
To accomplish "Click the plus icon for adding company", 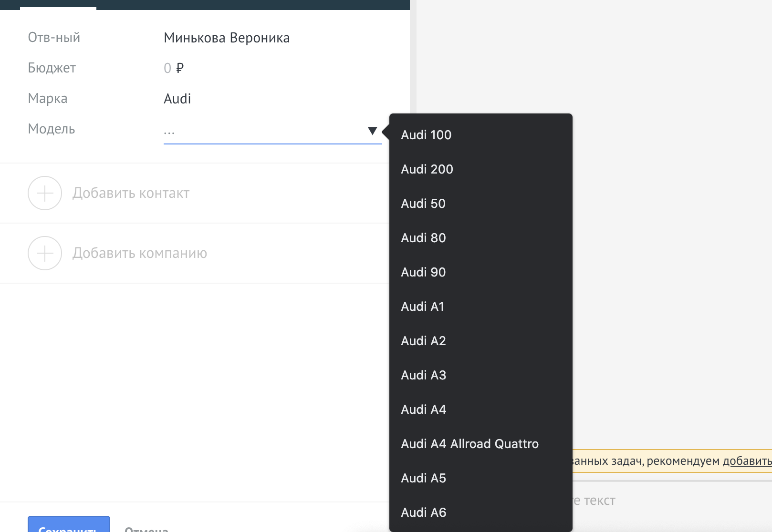I will [x=45, y=253].
